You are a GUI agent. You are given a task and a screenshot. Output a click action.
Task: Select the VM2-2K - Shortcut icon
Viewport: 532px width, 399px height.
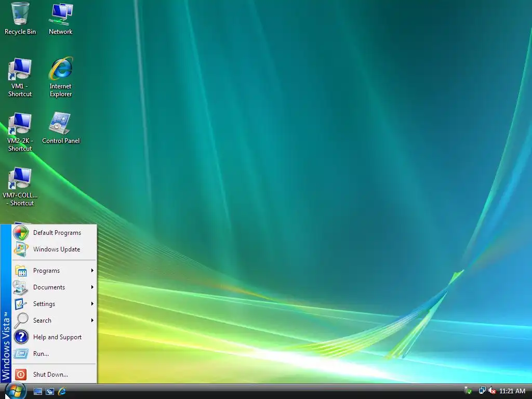coord(20,132)
